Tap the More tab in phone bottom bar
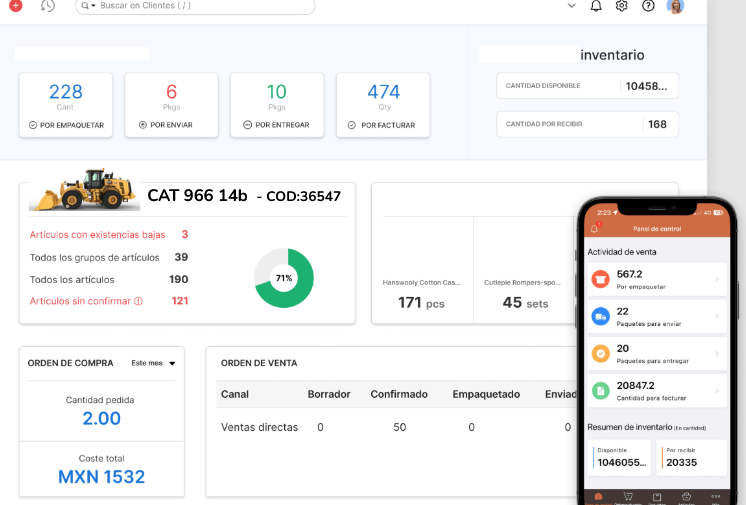The image size is (746, 505). pos(714,496)
